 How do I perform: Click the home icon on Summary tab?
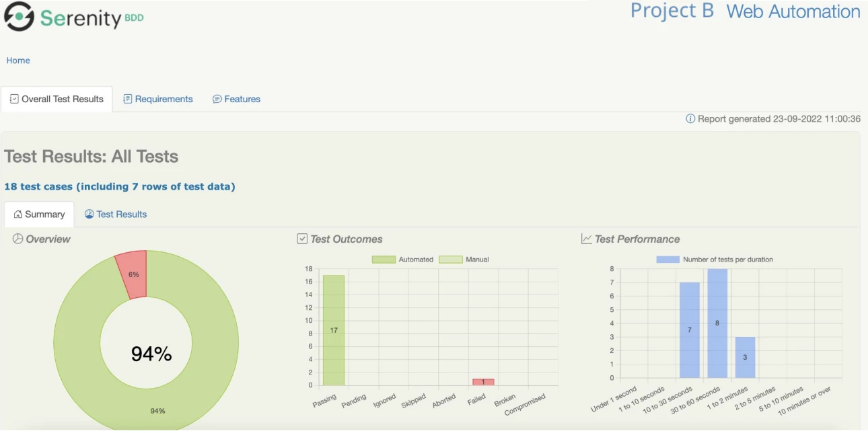tap(18, 214)
